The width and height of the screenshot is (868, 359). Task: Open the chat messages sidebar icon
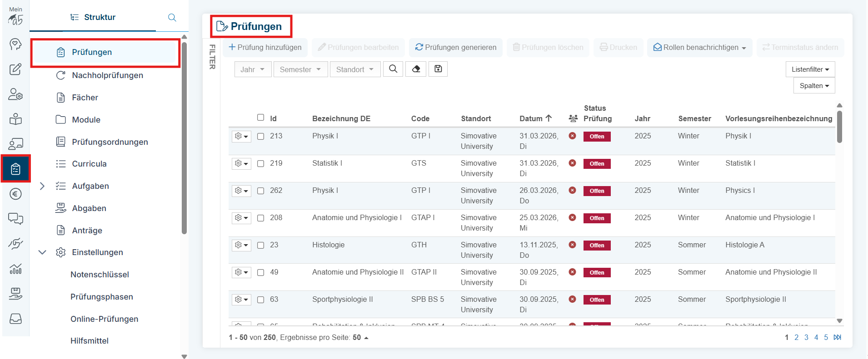pyautogui.click(x=15, y=219)
